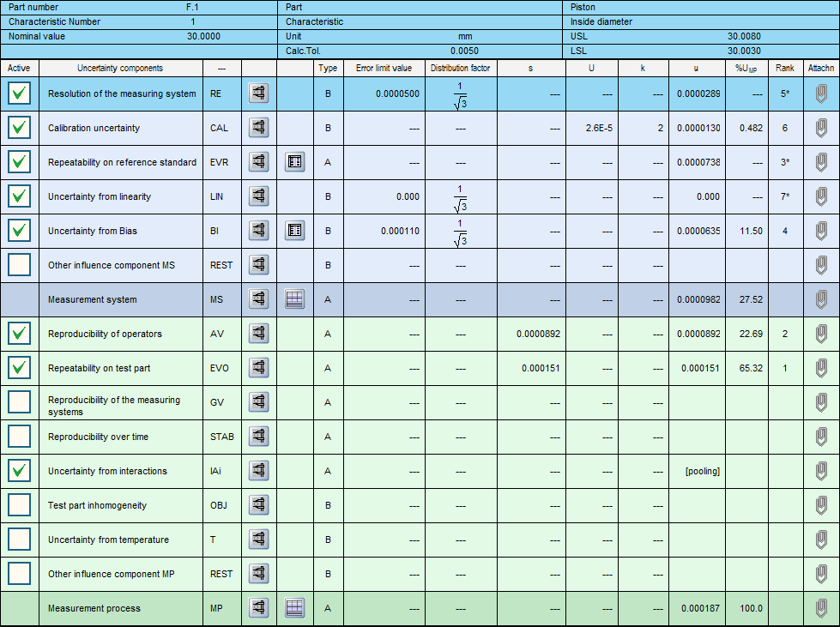Click USL value 30.0080 field
Viewport: 840px width, 627px height.
744,36
